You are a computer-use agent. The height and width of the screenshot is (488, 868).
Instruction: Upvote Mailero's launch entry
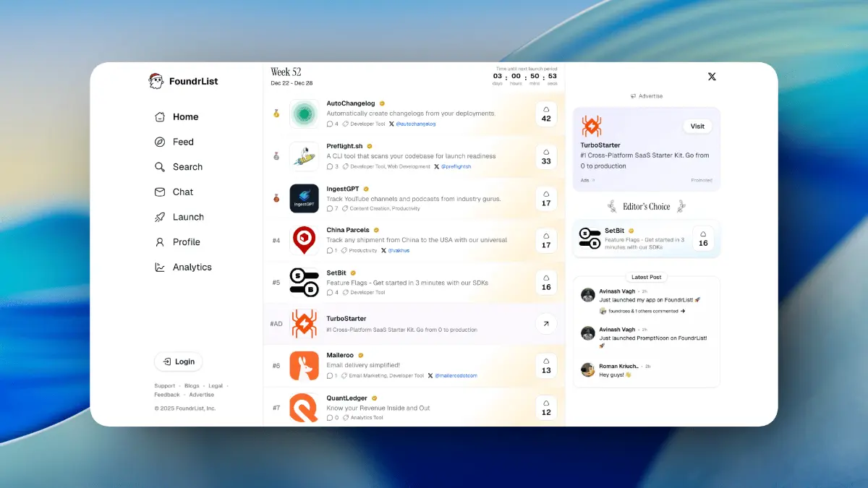pos(546,366)
